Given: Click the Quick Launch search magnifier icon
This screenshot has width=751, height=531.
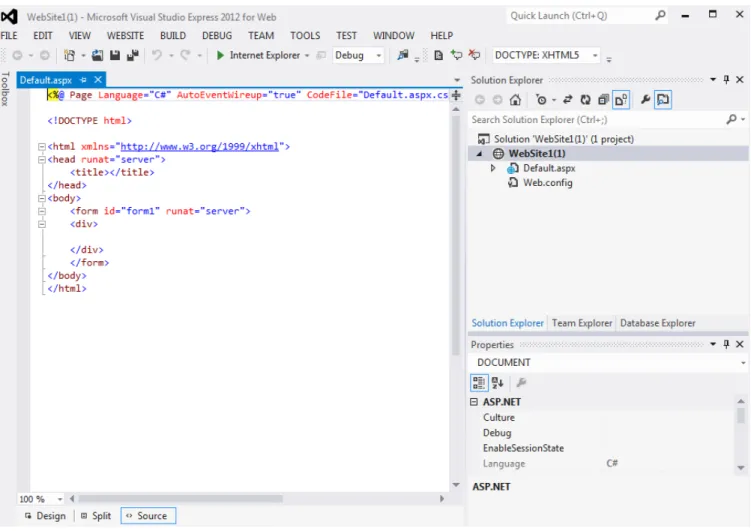Looking at the screenshot, I should coord(660,16).
